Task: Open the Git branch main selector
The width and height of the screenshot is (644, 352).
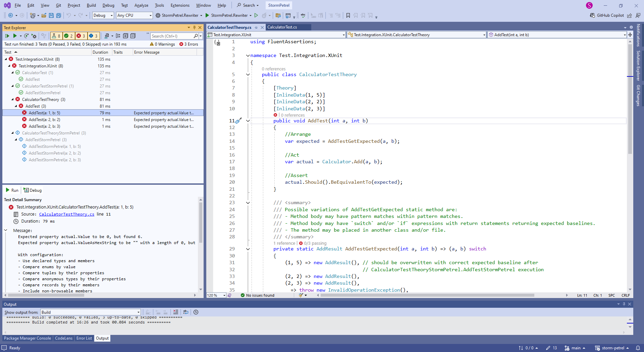Action: click(575, 348)
